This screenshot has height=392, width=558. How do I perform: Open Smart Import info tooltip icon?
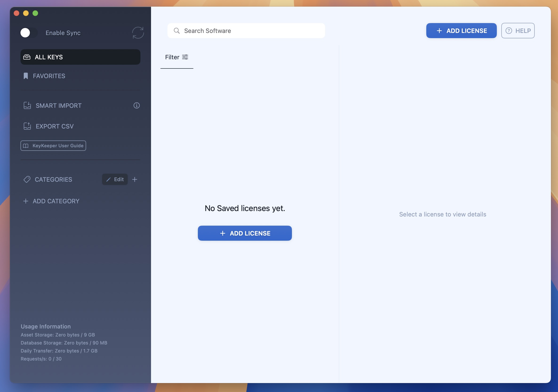pyautogui.click(x=137, y=105)
